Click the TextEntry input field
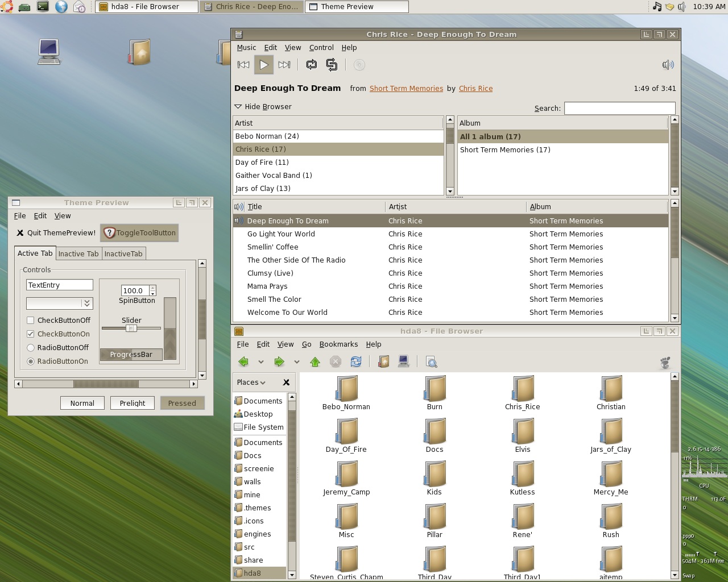This screenshot has width=728, height=582. [x=60, y=285]
